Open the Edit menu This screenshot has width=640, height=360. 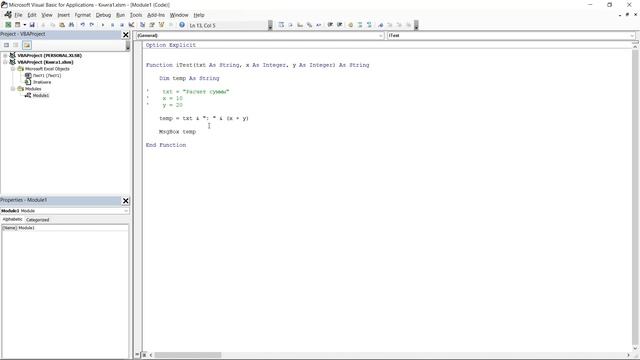point(32,15)
